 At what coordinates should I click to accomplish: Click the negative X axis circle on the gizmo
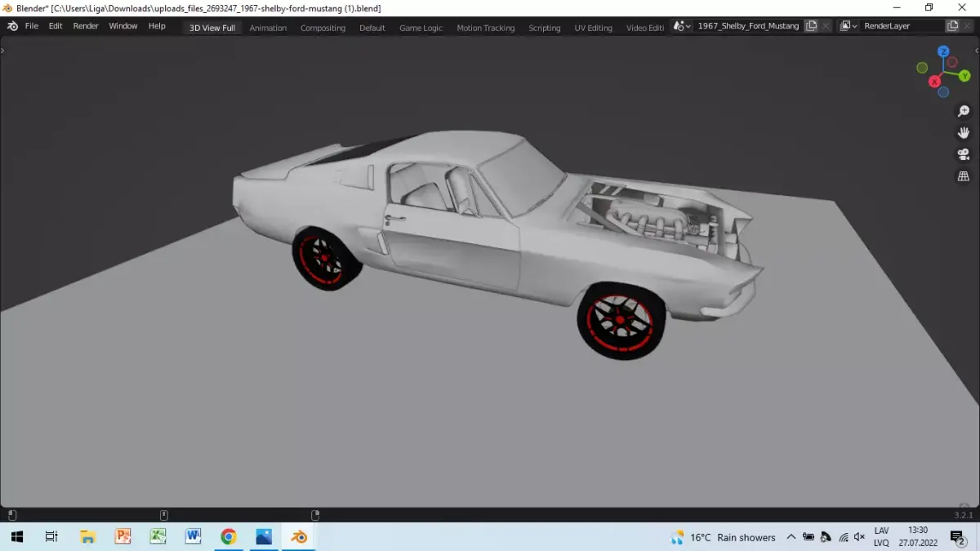tap(952, 62)
